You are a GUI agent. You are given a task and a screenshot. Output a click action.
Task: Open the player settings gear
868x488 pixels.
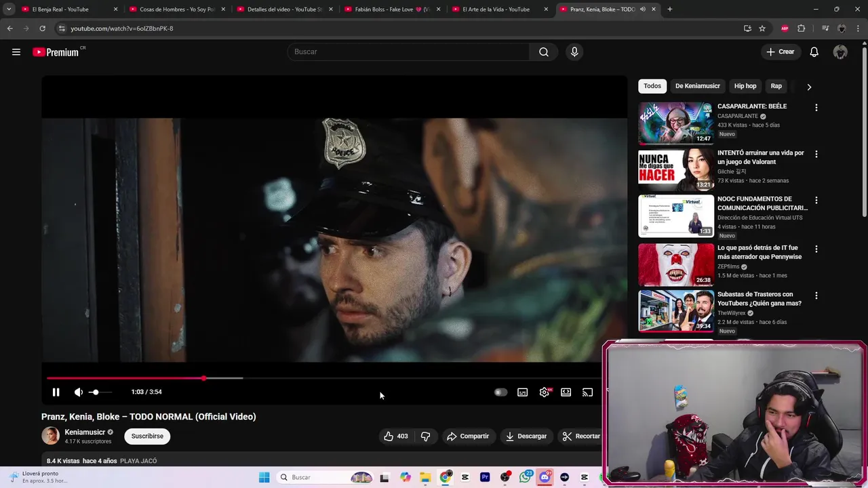545,392
